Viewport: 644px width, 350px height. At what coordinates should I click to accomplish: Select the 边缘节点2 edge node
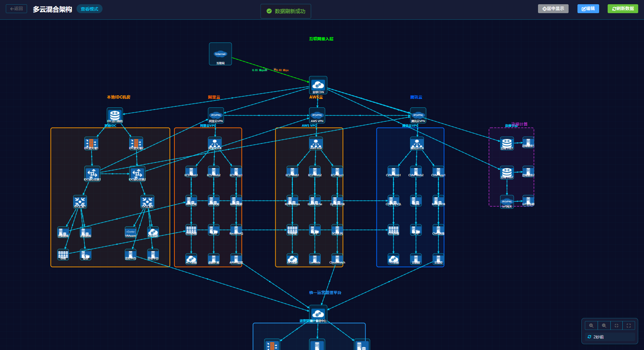[x=507, y=173]
